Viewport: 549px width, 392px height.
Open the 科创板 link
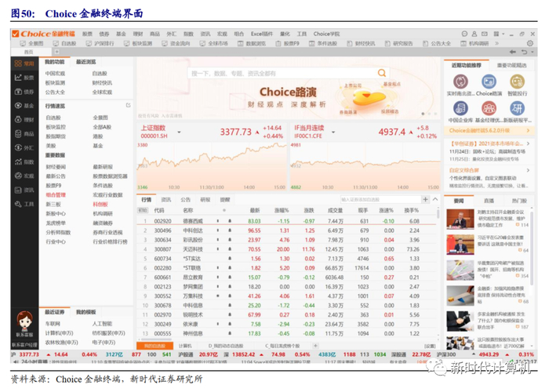(100, 205)
